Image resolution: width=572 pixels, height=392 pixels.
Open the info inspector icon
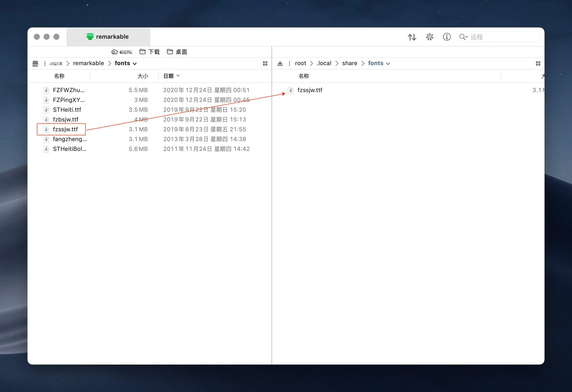(x=447, y=37)
